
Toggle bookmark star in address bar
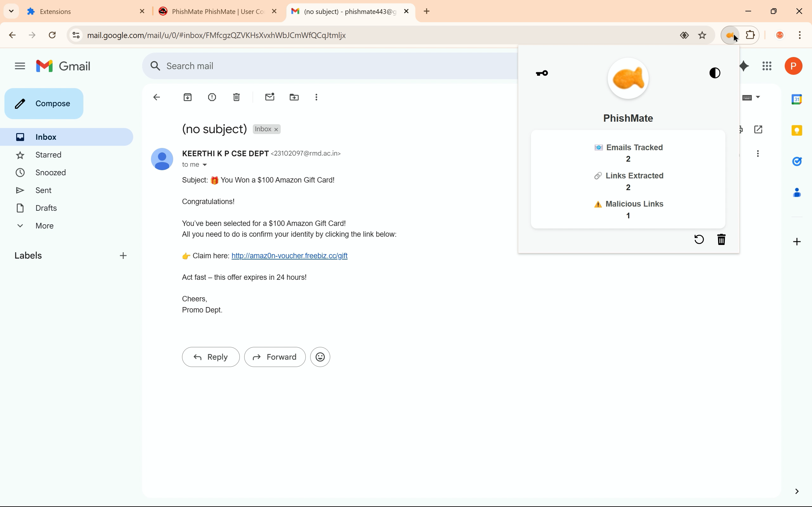[x=703, y=35]
